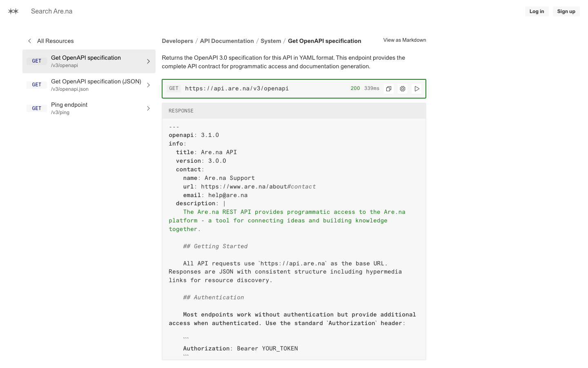Open the Developers breadcrumb link
This screenshot has height=368, width=588.
pyautogui.click(x=178, y=41)
